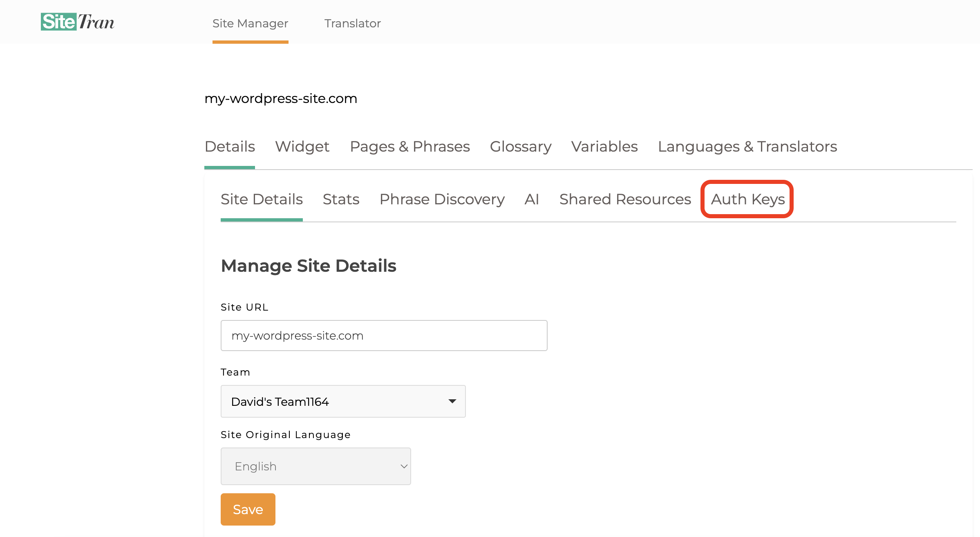Click the Phrase Discovery subtab
This screenshot has width=980, height=537.
click(442, 198)
